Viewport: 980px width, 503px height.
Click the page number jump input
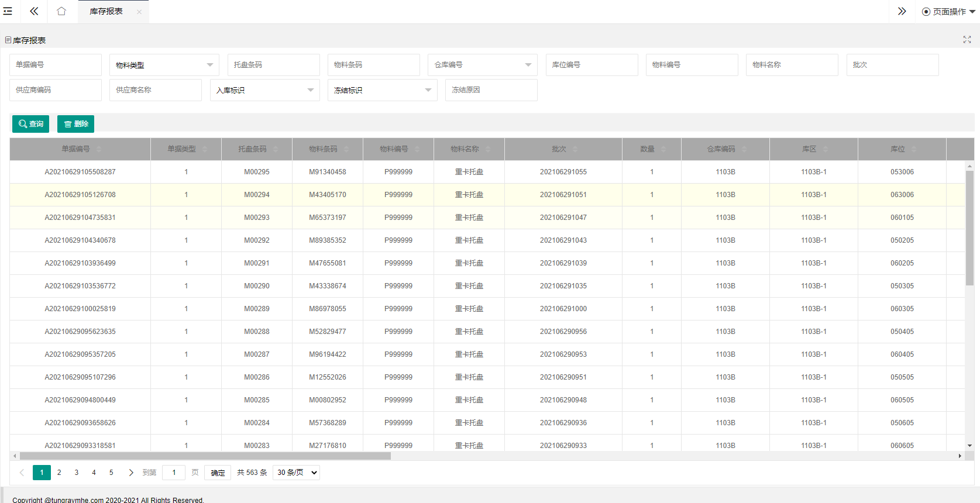[174, 473]
